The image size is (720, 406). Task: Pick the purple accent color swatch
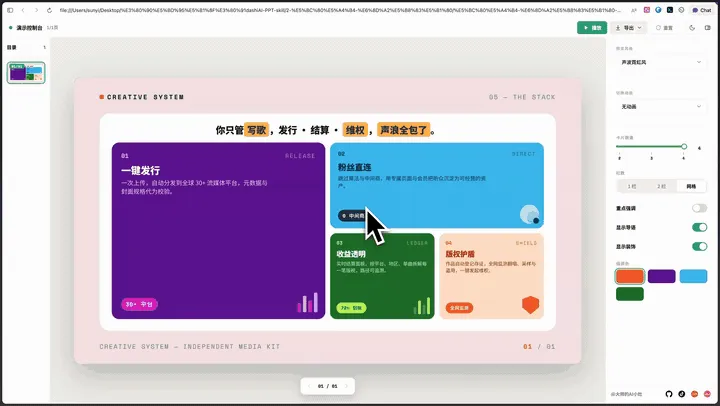[x=662, y=276]
